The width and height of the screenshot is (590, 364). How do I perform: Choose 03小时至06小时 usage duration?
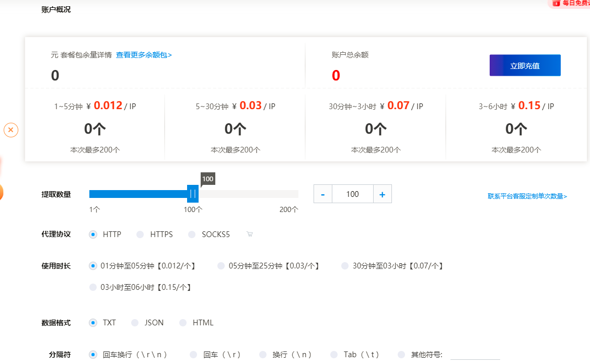pos(92,287)
